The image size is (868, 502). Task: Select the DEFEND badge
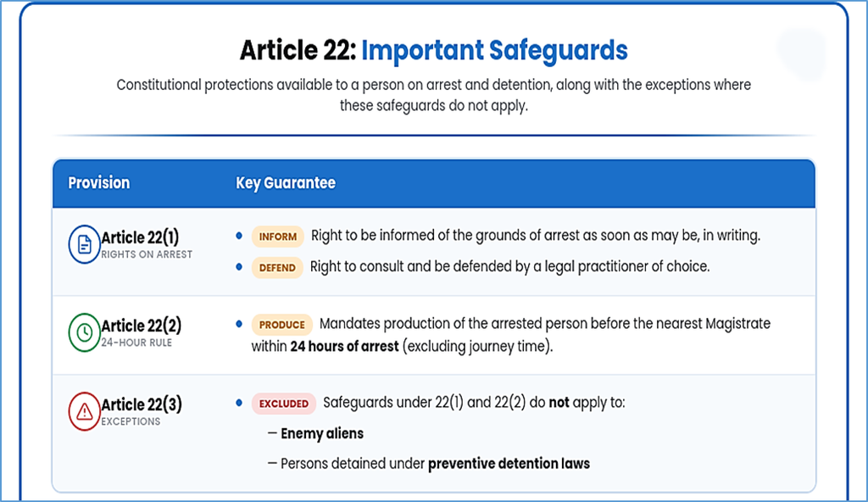click(x=277, y=268)
